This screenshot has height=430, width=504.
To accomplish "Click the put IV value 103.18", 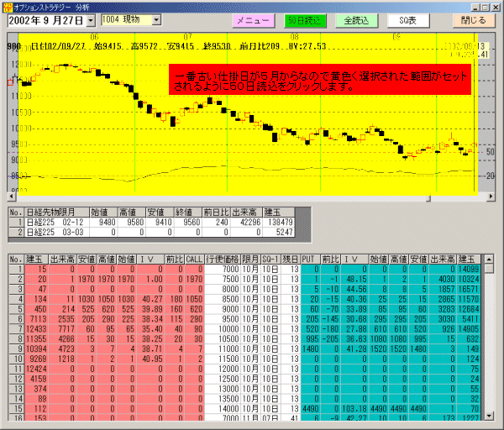I will pyautogui.click(x=354, y=408).
